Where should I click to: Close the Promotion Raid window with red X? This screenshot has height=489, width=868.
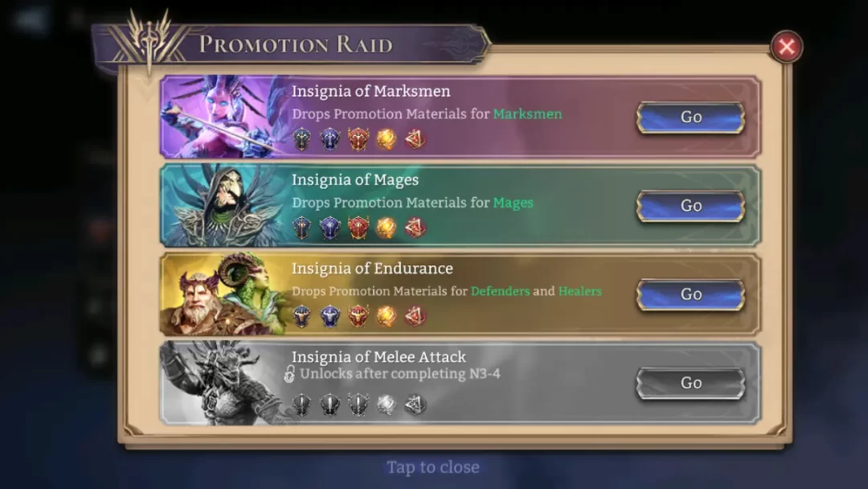(787, 47)
